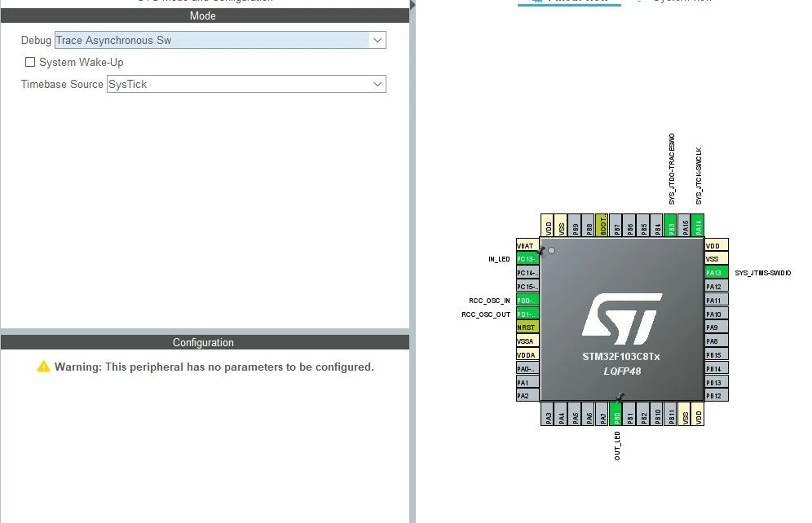This screenshot has width=812, height=523.
Task: Click pin PA8 on the chip
Action: [x=717, y=341]
